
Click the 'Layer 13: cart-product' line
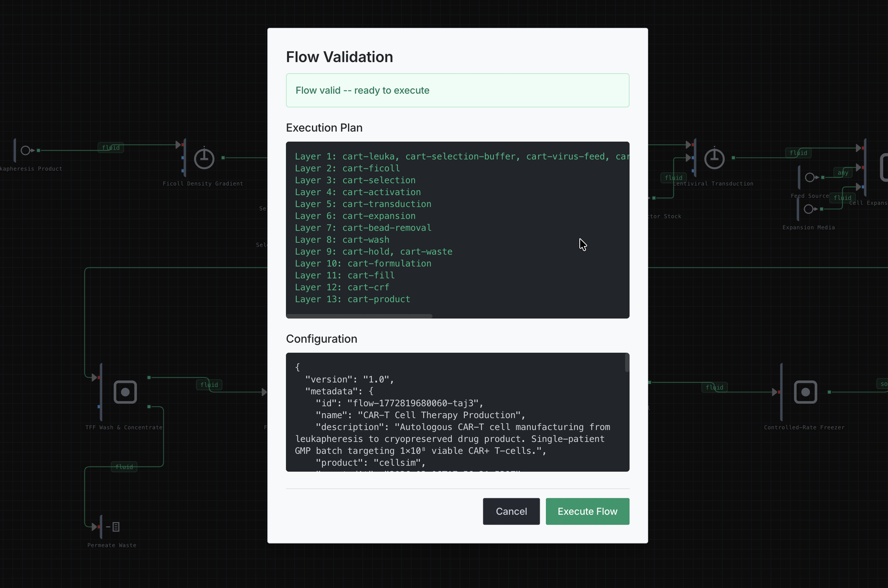[353, 299]
